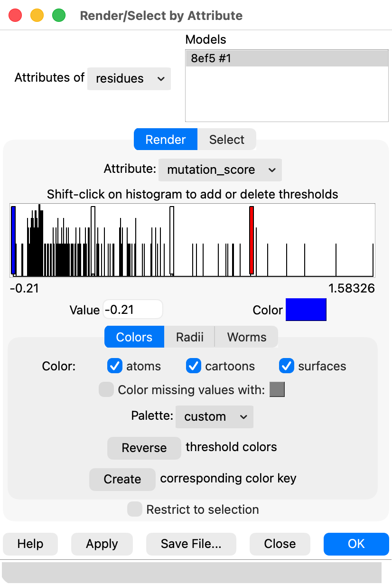Screen dimensions: 392x585
Task: Enable Color missing values checkbox
Action: click(x=106, y=390)
